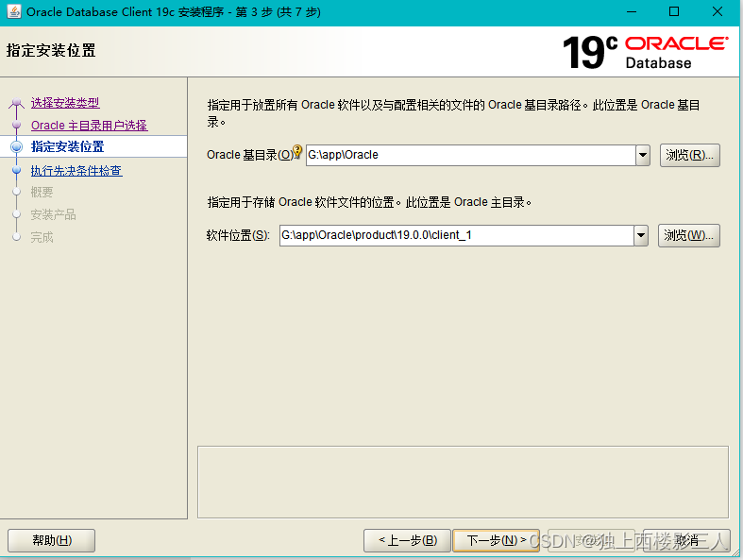Click the Java installer icon in title bar
This screenshot has height=560, width=743.
pyautogui.click(x=14, y=11)
